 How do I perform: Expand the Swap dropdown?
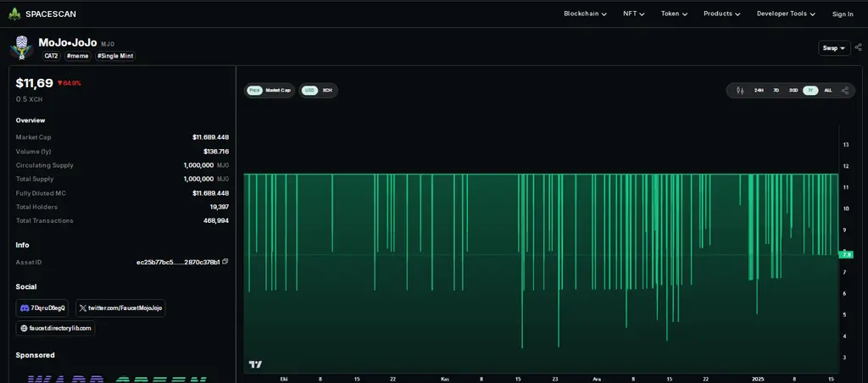[834, 48]
